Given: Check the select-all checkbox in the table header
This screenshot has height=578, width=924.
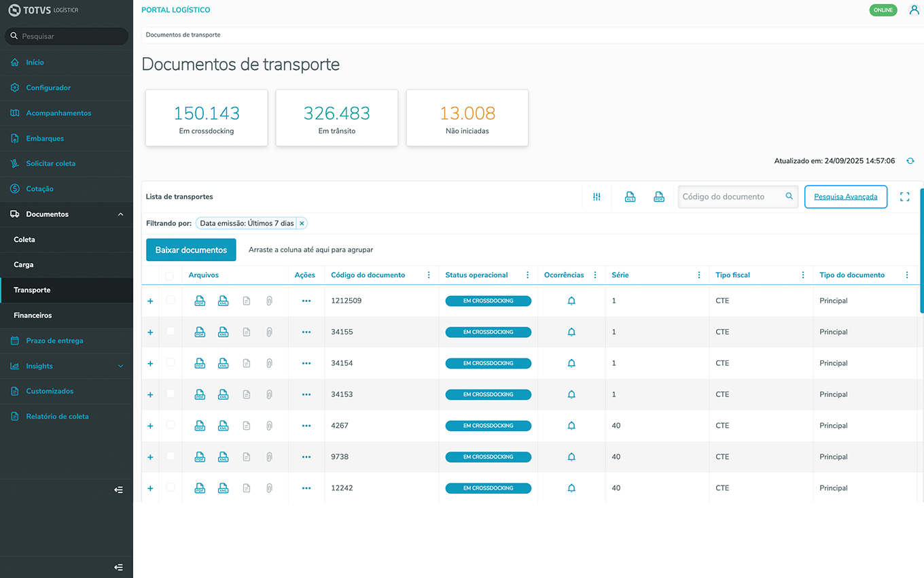Looking at the screenshot, I should pyautogui.click(x=170, y=275).
